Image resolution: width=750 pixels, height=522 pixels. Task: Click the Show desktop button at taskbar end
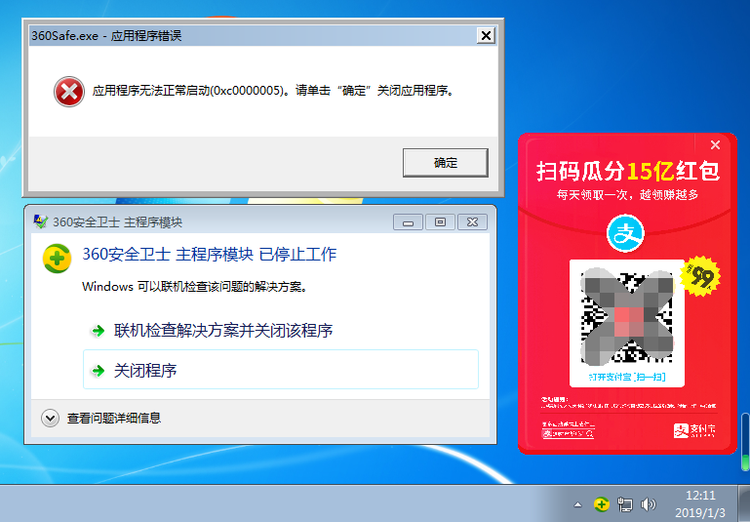pyautogui.click(x=744, y=503)
